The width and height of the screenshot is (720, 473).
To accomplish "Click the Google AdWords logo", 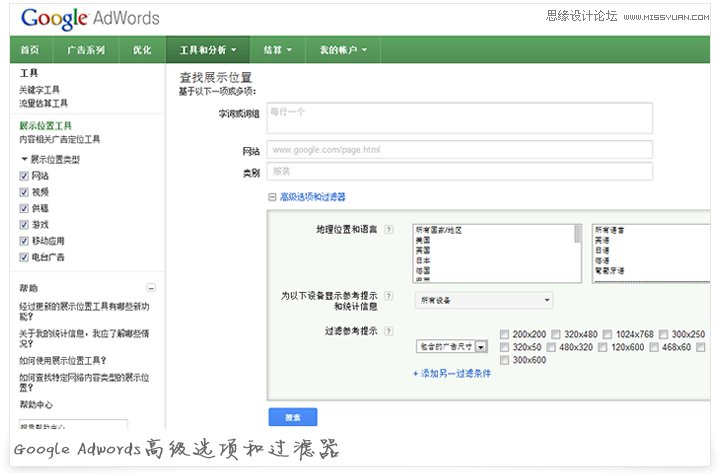I will point(90,19).
